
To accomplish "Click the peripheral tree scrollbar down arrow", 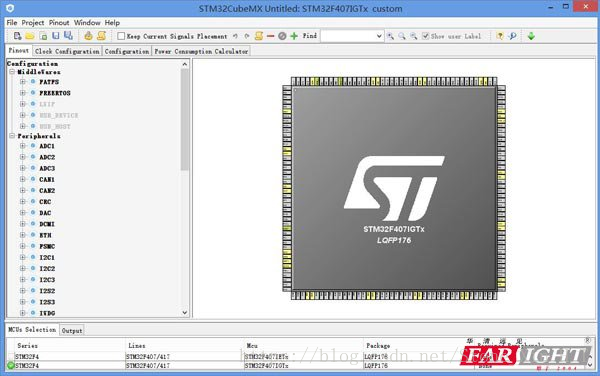I will coord(185,313).
